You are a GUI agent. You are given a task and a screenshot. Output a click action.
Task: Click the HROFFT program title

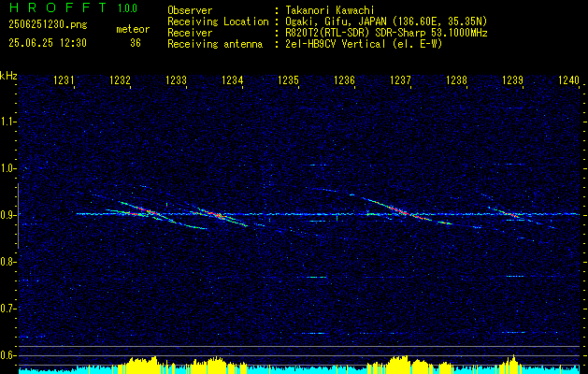tap(57, 7)
